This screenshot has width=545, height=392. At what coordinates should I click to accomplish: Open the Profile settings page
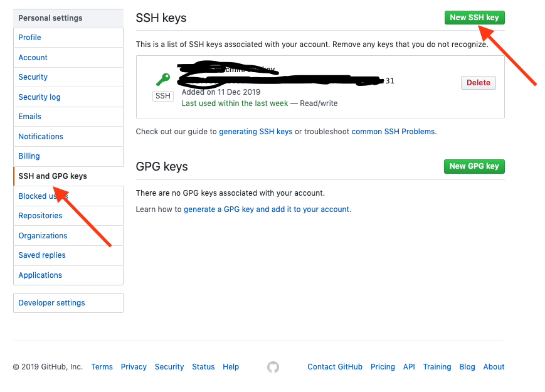(29, 38)
